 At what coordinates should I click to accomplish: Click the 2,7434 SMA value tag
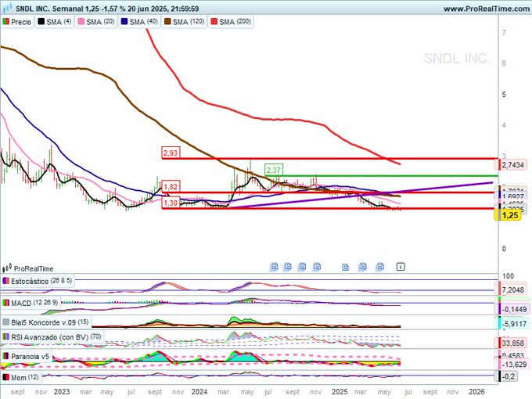pyautogui.click(x=513, y=165)
